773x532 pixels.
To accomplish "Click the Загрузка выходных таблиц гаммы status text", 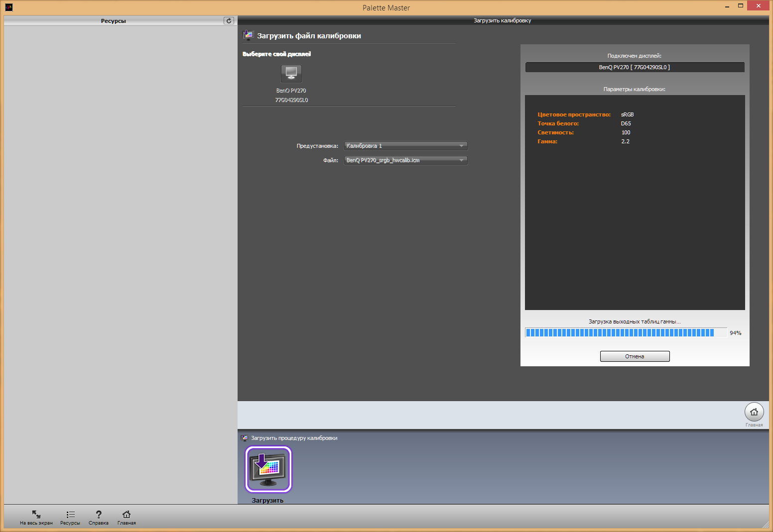I will click(635, 321).
